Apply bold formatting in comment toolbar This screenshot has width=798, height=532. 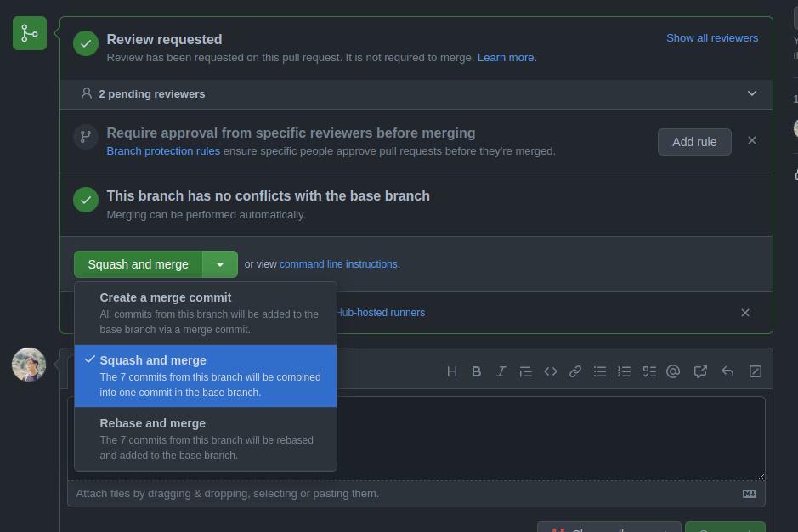(x=477, y=371)
